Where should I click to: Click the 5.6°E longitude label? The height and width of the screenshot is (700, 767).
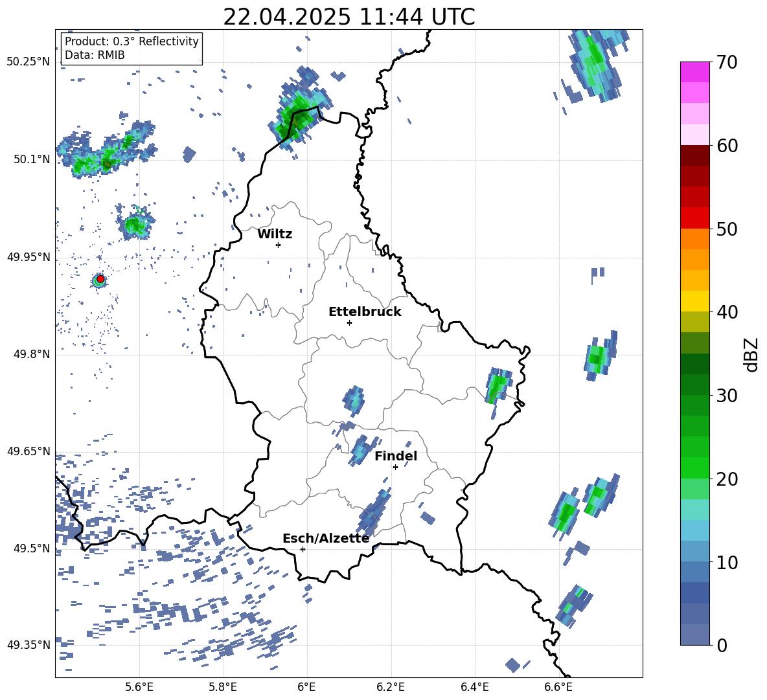coord(139,687)
